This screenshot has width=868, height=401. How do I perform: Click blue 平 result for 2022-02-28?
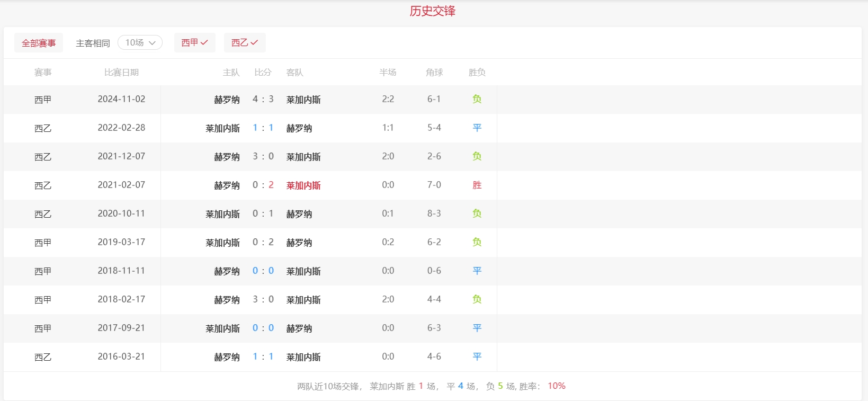[477, 128]
